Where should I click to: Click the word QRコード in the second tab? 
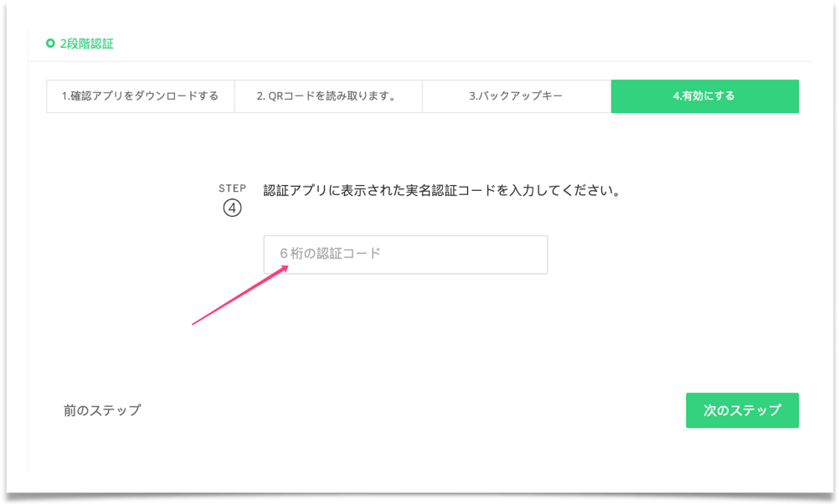294,96
